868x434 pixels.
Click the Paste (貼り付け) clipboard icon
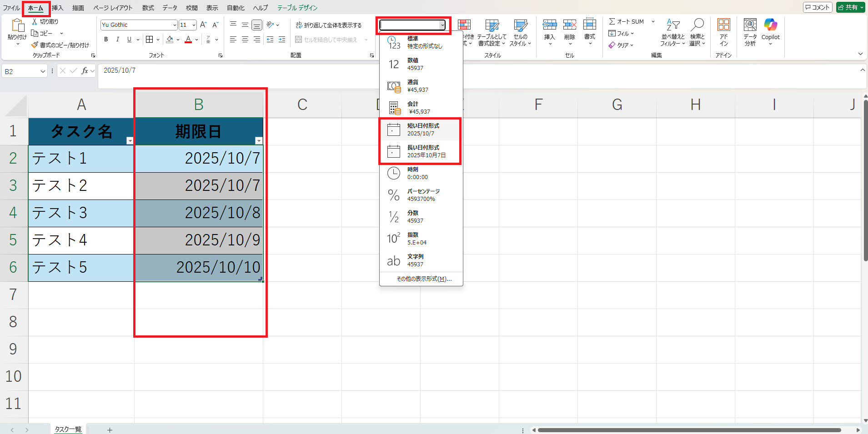point(17,26)
